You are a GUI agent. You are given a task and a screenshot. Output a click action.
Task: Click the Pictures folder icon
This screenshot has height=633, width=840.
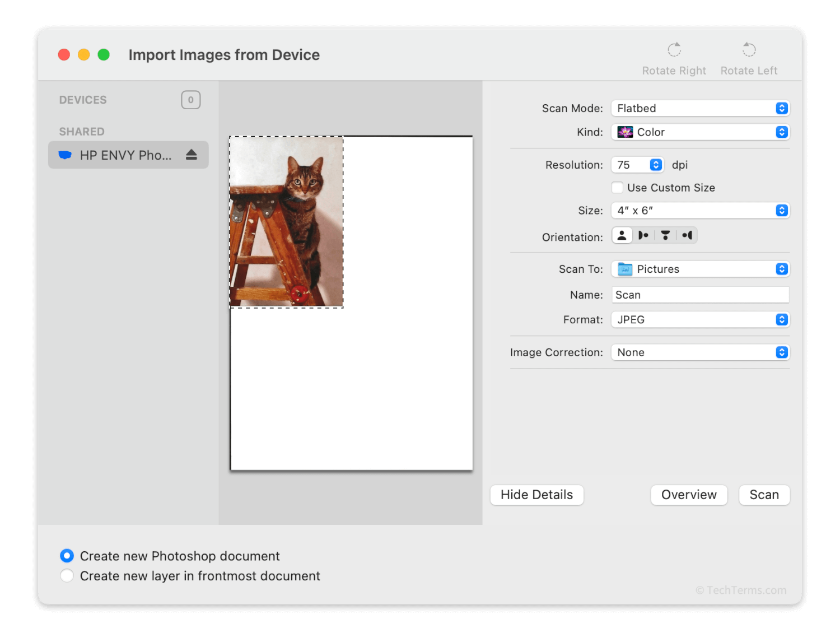click(625, 269)
